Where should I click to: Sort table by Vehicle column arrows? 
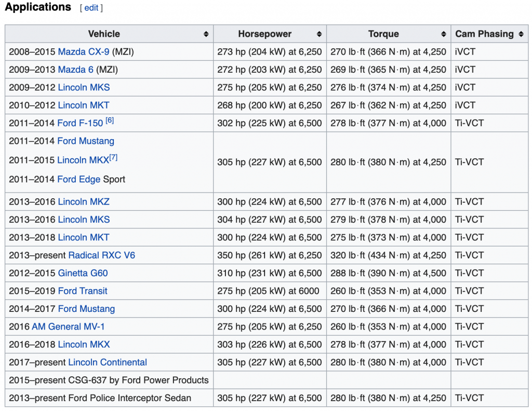tap(206, 34)
